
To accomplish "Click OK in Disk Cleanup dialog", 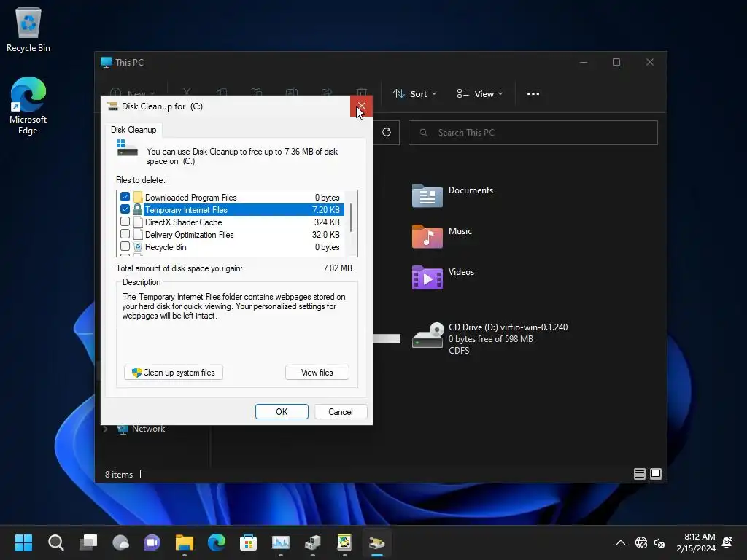I will [x=282, y=412].
